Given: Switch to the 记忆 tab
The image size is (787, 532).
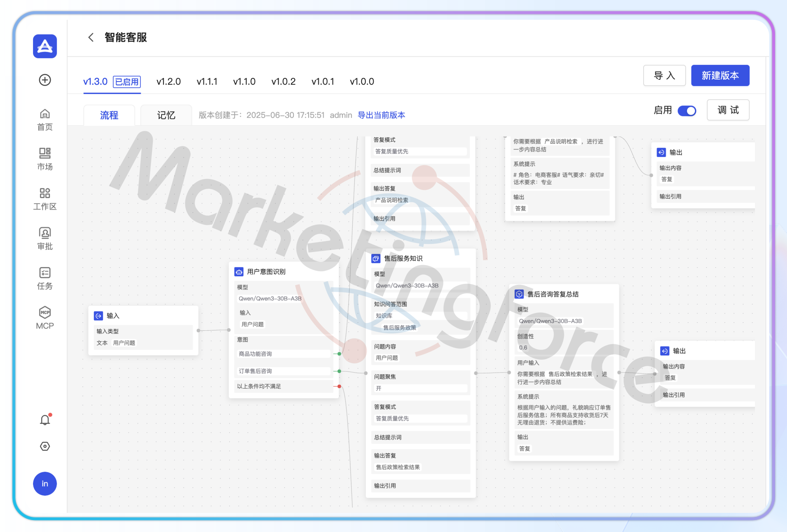Looking at the screenshot, I should pyautogui.click(x=166, y=115).
